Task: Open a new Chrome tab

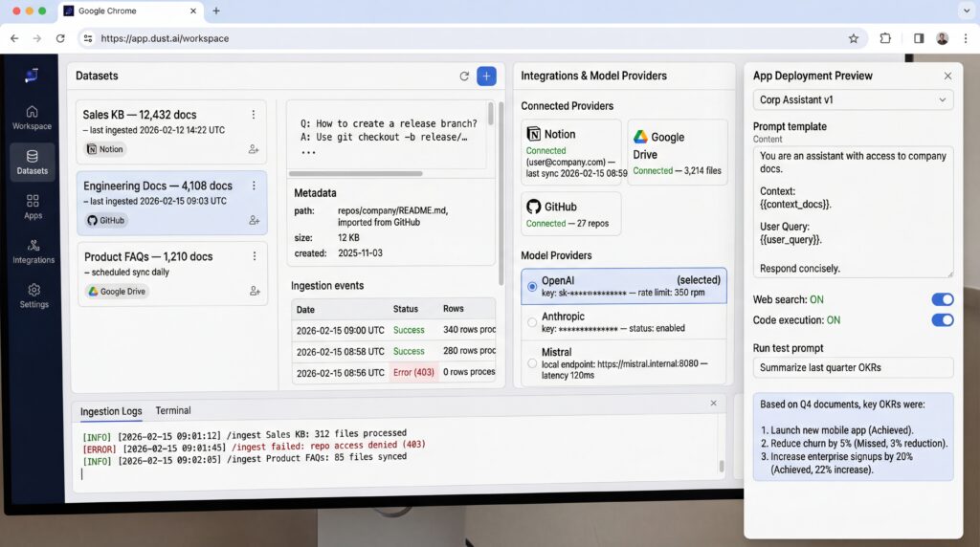Action: click(216, 11)
